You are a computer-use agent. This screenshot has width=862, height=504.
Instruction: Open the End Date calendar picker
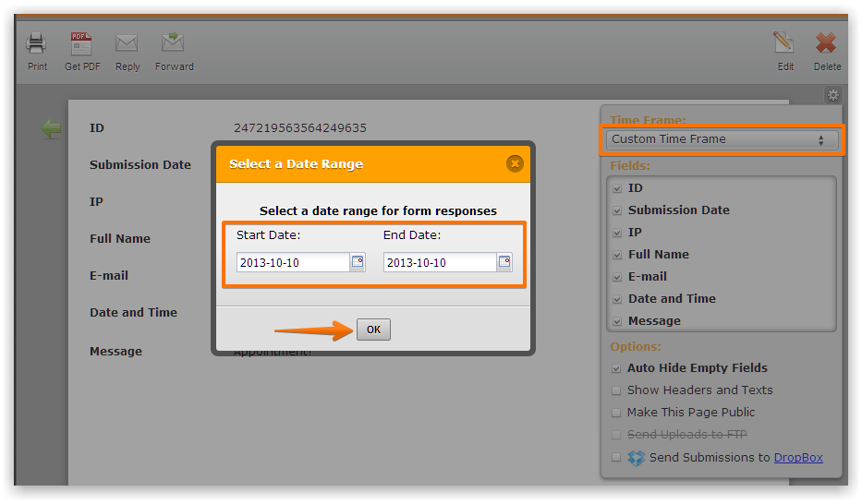click(504, 262)
